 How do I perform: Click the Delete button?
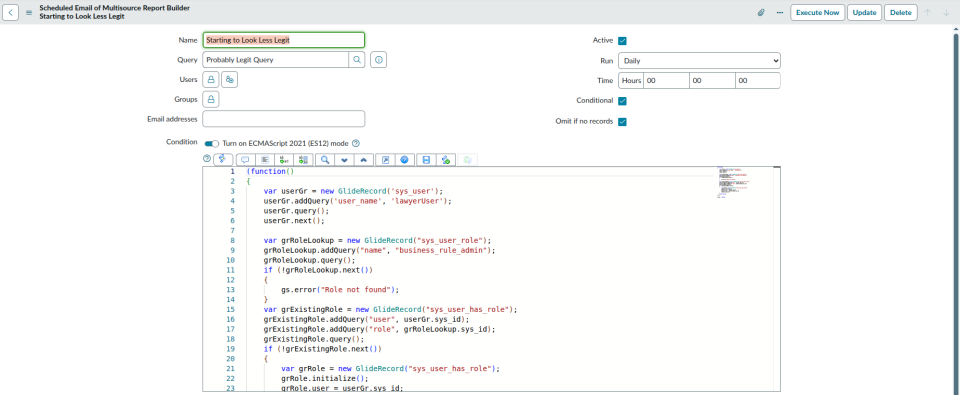[901, 12]
